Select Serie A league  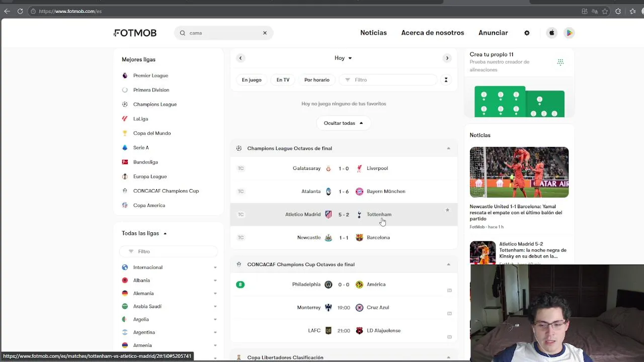click(x=141, y=148)
